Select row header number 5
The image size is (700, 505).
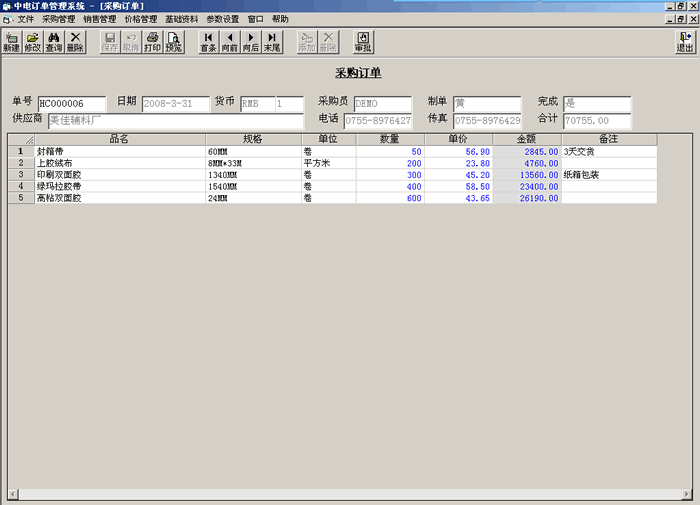click(21, 198)
